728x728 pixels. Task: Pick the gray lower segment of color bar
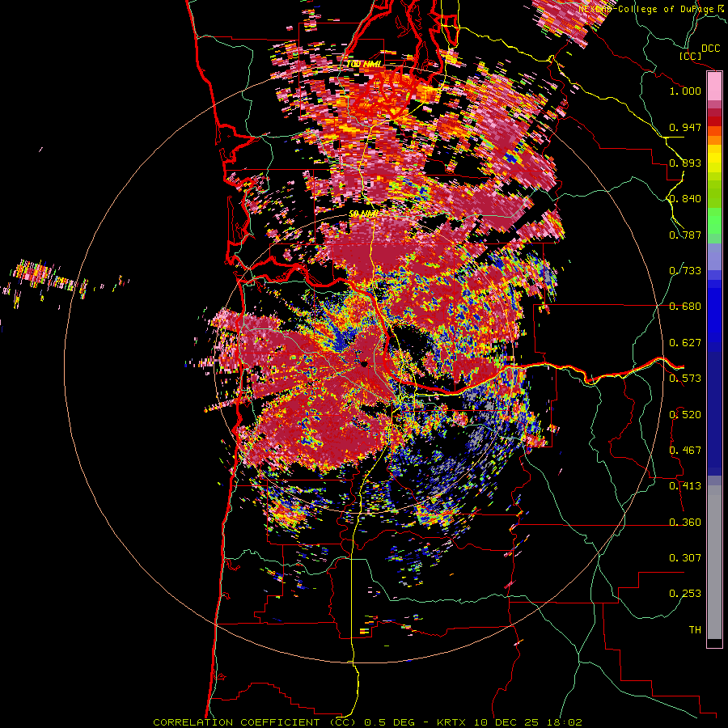pos(714,562)
